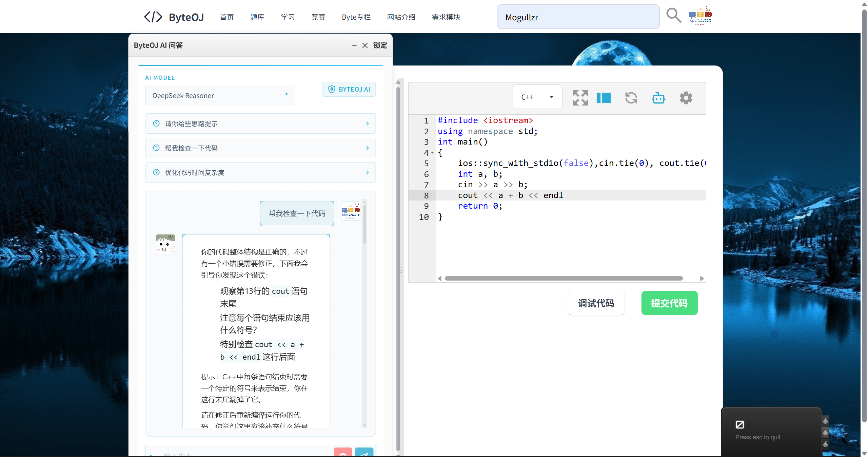Expand the 请你给些思路提示 suggestion
Viewport: 868px width, 457px height.
(x=260, y=123)
